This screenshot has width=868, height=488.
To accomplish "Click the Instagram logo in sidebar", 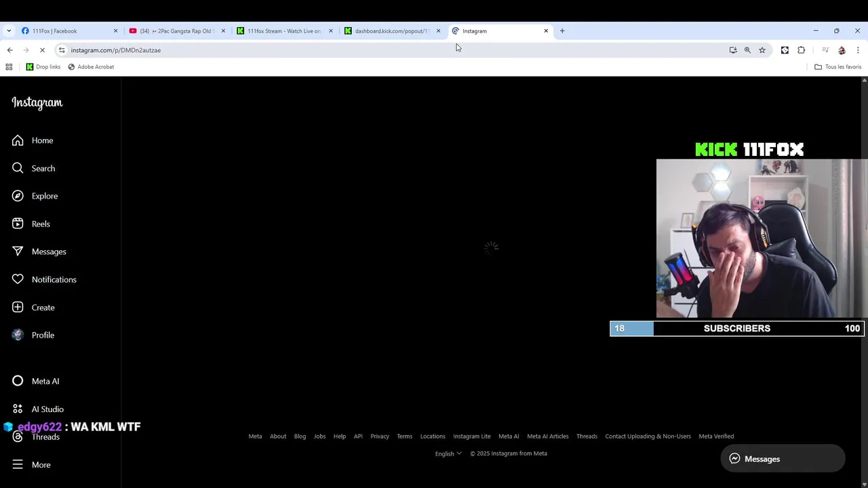I will [37, 103].
